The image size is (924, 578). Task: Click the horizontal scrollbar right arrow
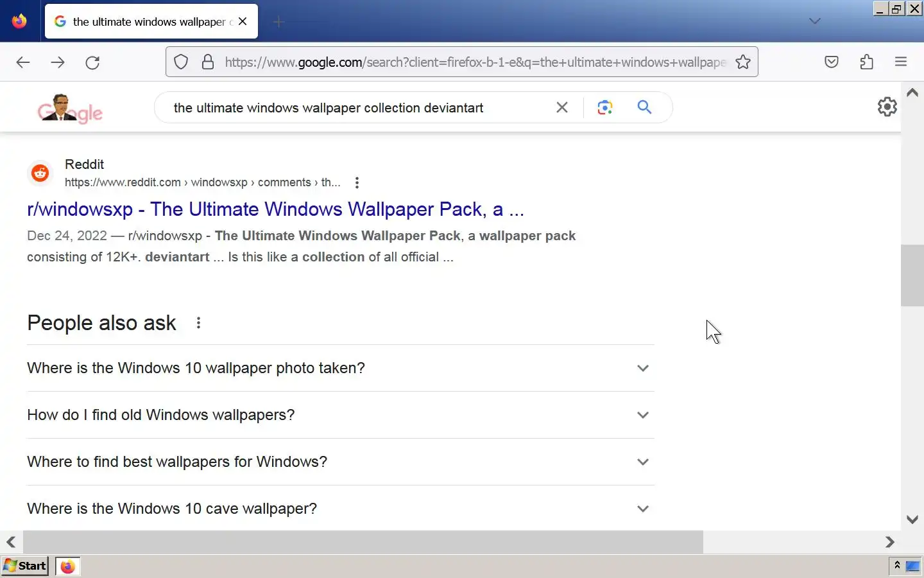click(x=890, y=542)
